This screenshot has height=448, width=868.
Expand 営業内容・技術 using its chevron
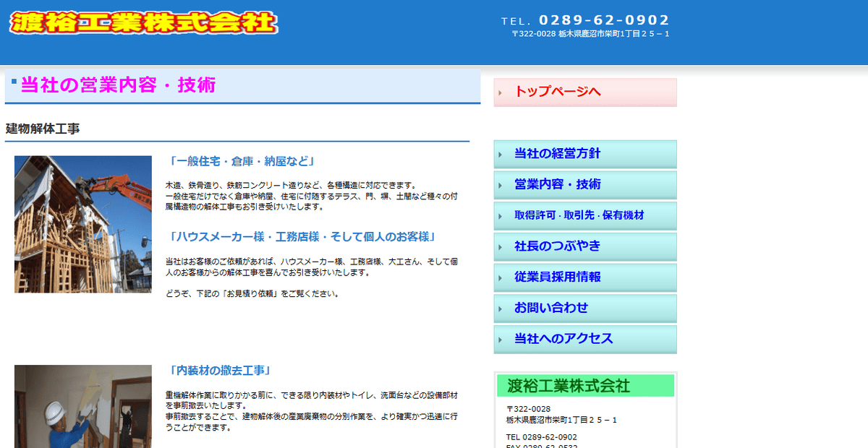499,184
